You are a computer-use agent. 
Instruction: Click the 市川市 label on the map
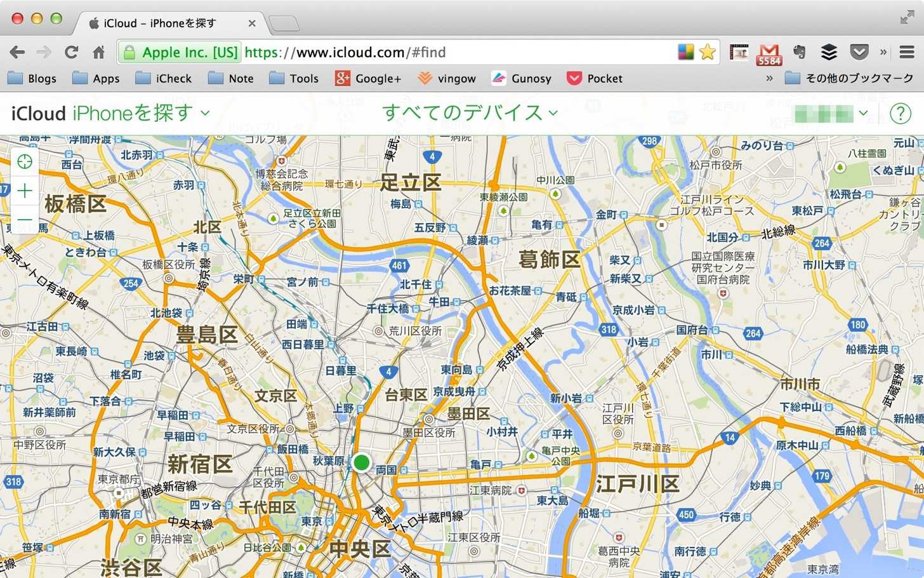[x=800, y=384]
